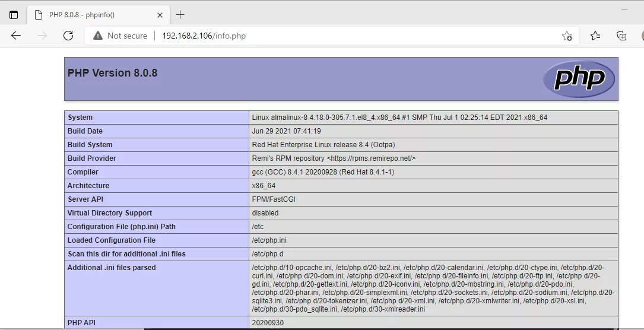644x330 pixels.
Task: Click the /etc path value
Action: (x=258, y=227)
